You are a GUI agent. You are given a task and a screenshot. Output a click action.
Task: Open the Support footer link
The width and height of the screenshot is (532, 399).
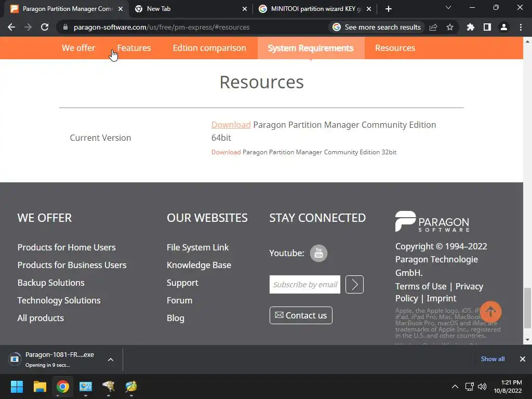click(182, 283)
